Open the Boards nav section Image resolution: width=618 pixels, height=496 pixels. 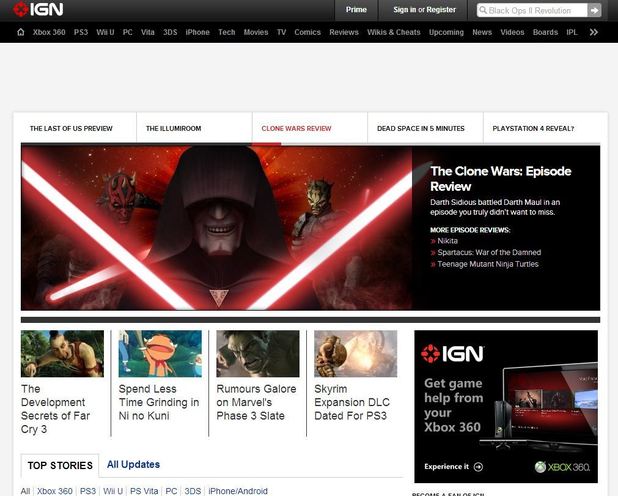point(545,32)
